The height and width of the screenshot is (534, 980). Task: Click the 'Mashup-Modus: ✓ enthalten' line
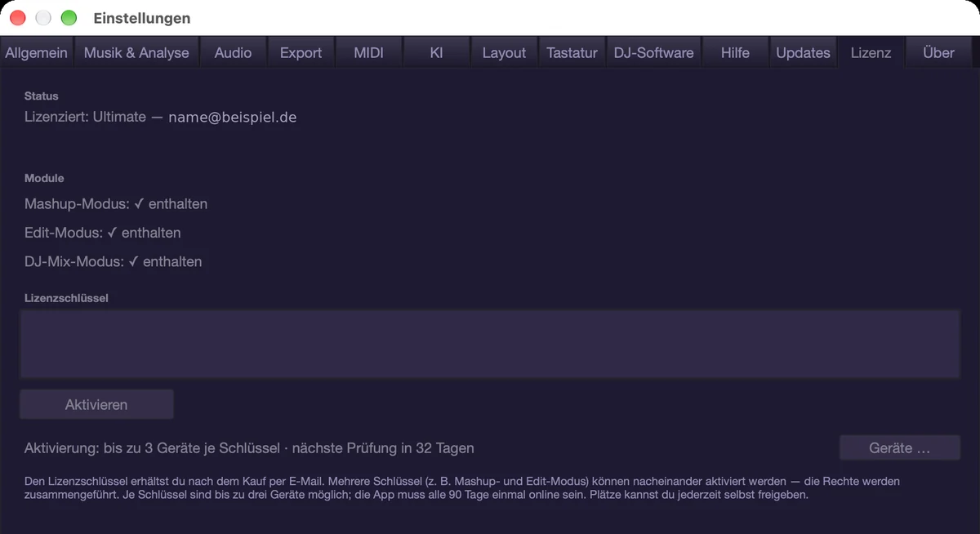(x=116, y=203)
